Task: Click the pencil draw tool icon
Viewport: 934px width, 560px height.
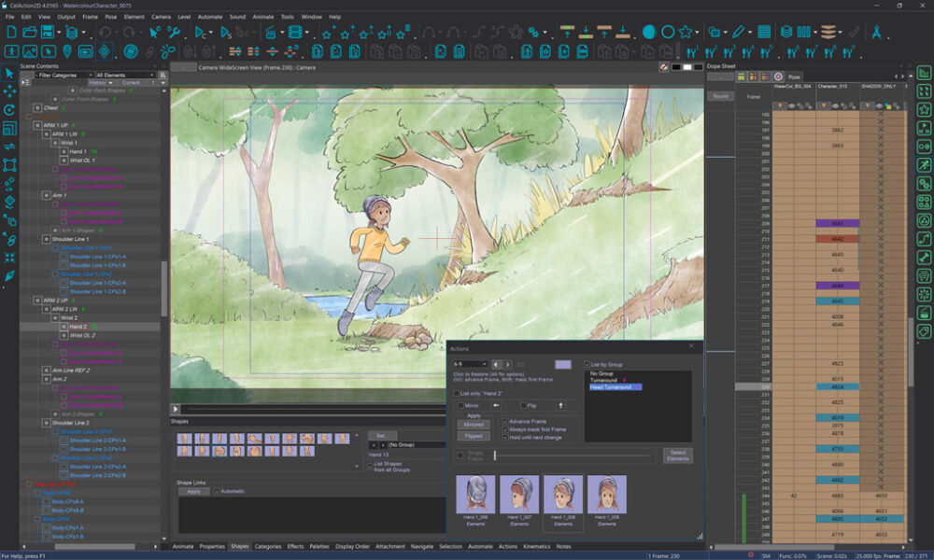Action: tap(738, 33)
